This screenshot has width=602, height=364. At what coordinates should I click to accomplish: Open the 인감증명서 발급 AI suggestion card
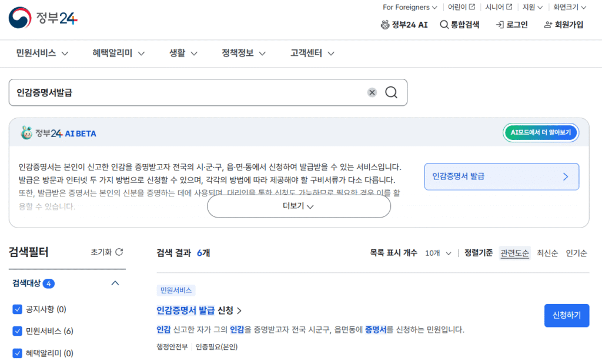(x=501, y=176)
